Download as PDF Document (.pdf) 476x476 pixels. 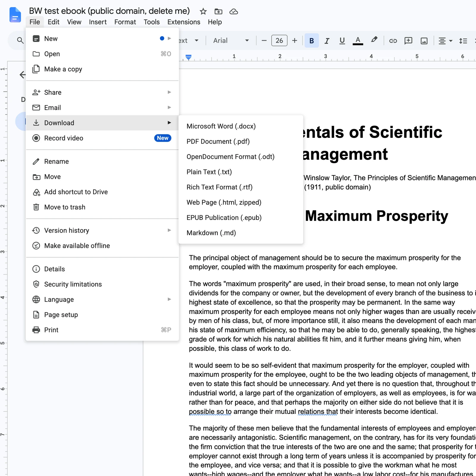(x=241, y=142)
